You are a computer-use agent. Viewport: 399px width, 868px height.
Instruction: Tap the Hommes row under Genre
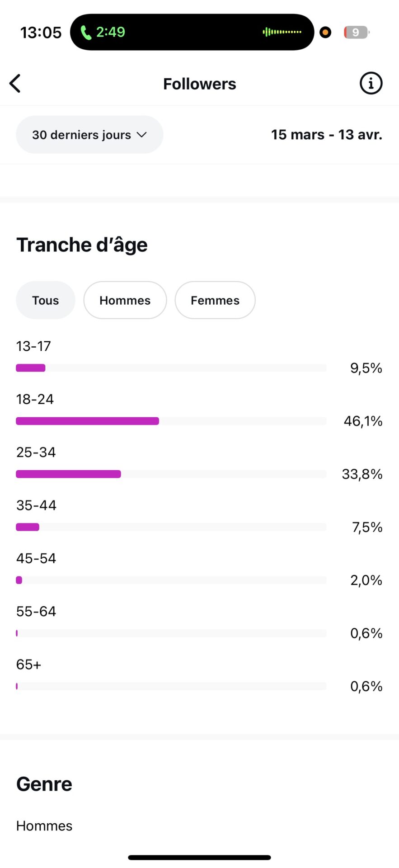44,826
